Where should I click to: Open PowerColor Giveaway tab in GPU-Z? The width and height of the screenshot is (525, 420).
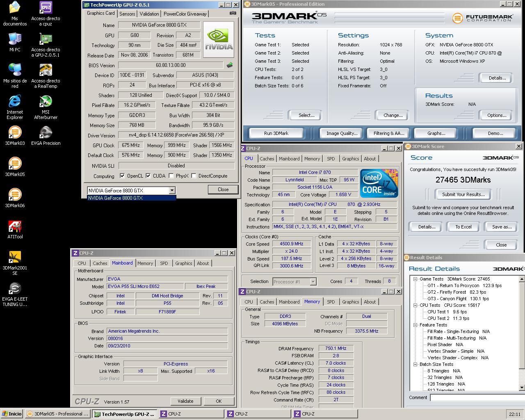(x=185, y=14)
